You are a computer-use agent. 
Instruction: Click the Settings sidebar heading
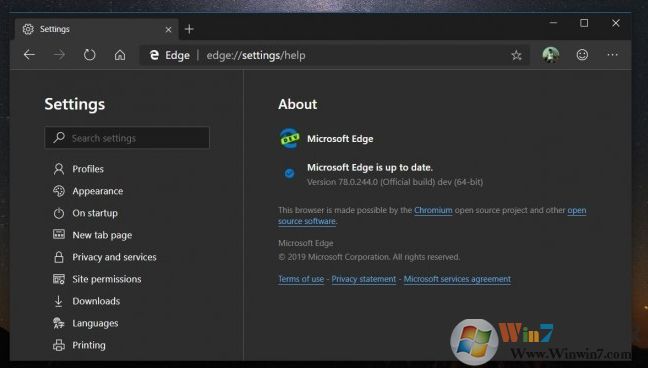coord(75,104)
